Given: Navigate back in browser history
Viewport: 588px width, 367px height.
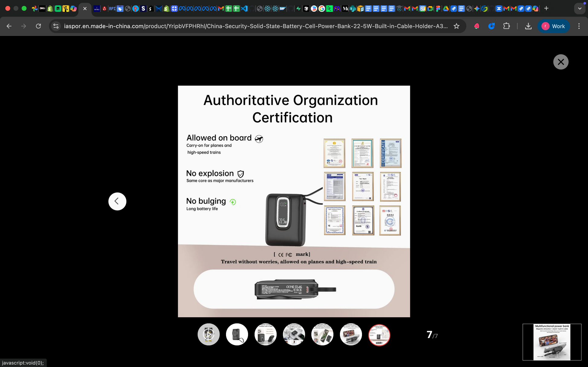Looking at the screenshot, I should [x=9, y=26].
